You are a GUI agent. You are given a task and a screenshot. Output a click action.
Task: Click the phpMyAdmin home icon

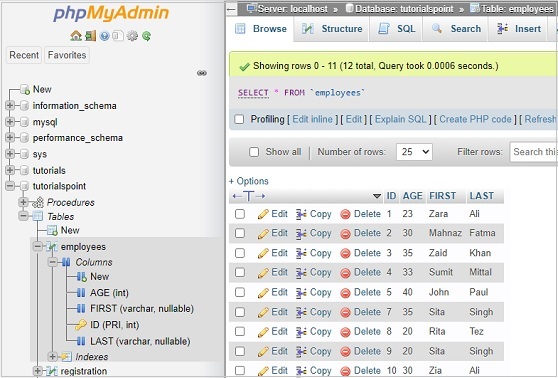click(x=76, y=36)
